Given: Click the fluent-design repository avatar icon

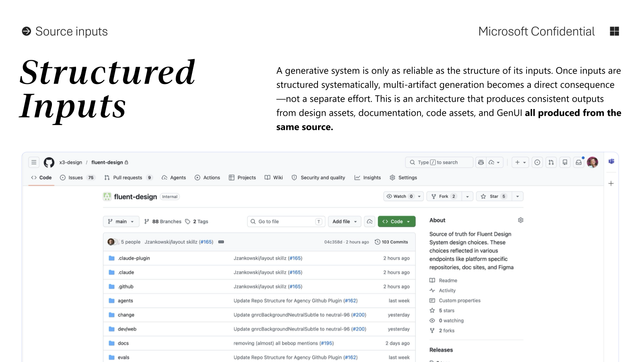Looking at the screenshot, I should point(107,196).
